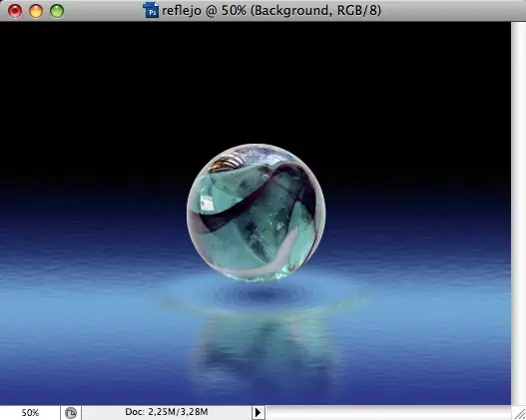The image size is (526, 420).
Task: Click the window resize grip corner
Action: (519, 413)
